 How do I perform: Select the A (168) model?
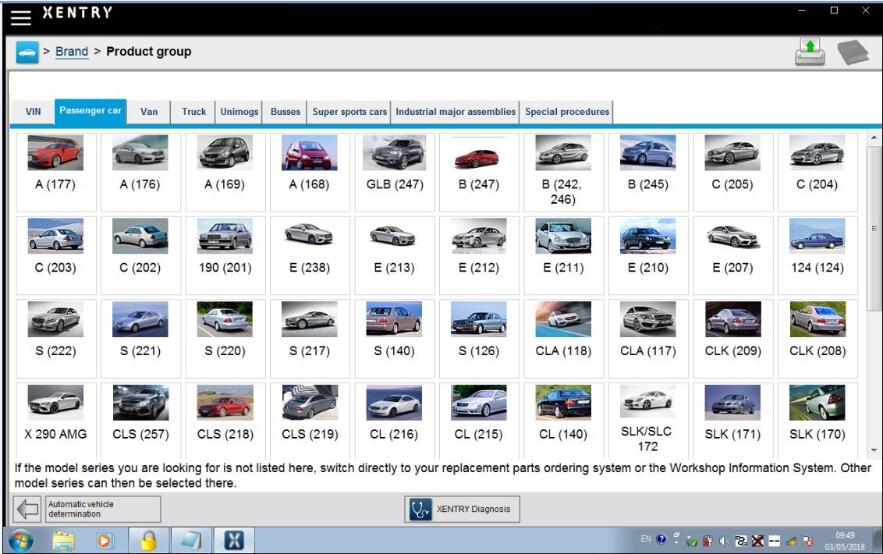coord(310,172)
